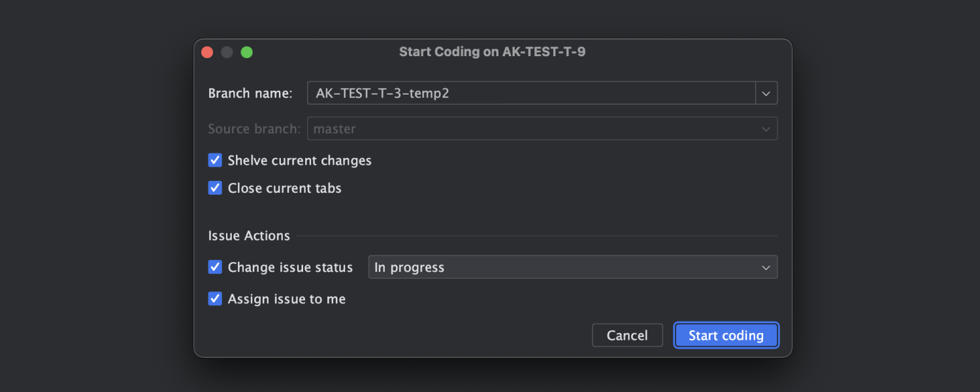Click the Source branch label

click(254, 129)
